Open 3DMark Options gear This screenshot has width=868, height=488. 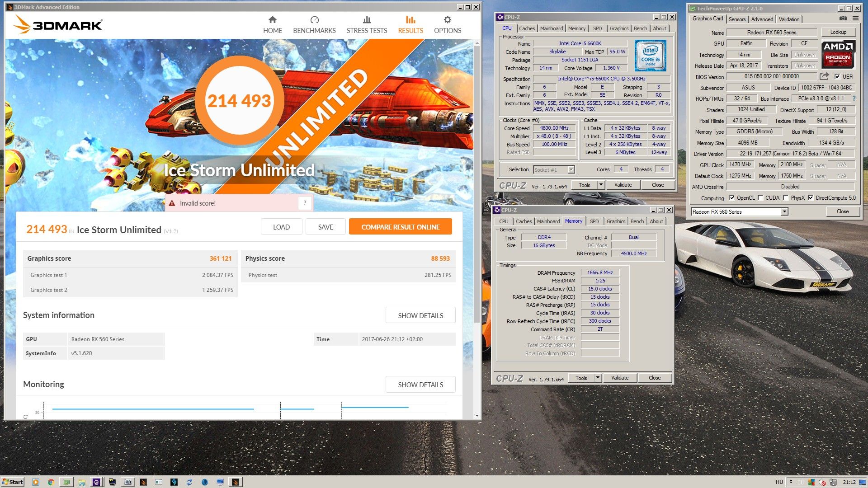(447, 20)
